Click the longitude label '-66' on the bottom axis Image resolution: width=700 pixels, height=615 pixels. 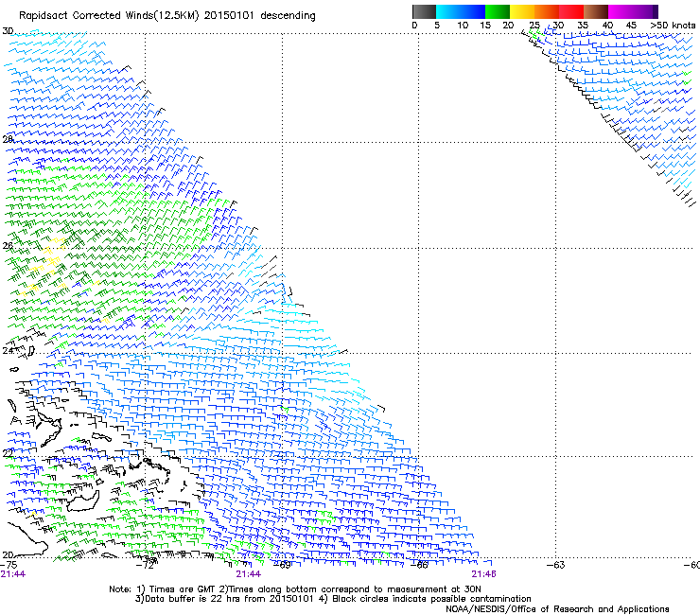pos(419,565)
